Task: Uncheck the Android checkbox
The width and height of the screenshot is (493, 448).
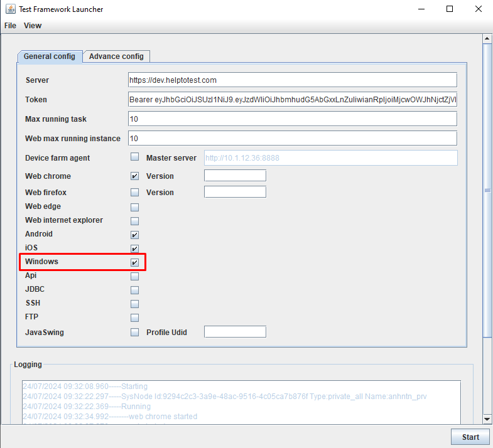Action: pyautogui.click(x=134, y=235)
